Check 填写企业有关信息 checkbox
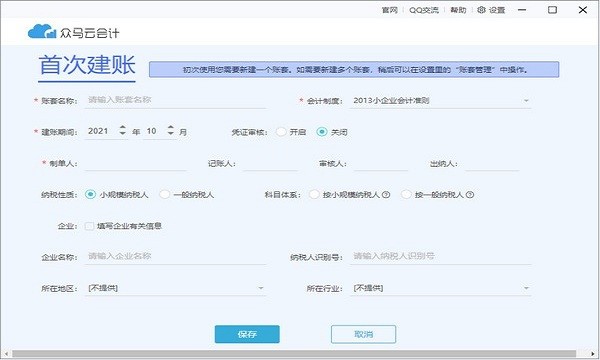This screenshot has height=360, width=600. (89, 226)
